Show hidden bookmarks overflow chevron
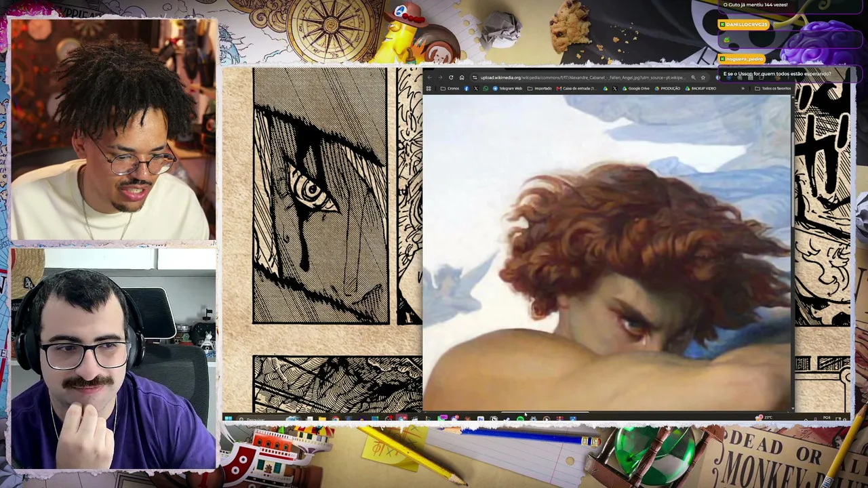The width and height of the screenshot is (868, 488). 743,89
